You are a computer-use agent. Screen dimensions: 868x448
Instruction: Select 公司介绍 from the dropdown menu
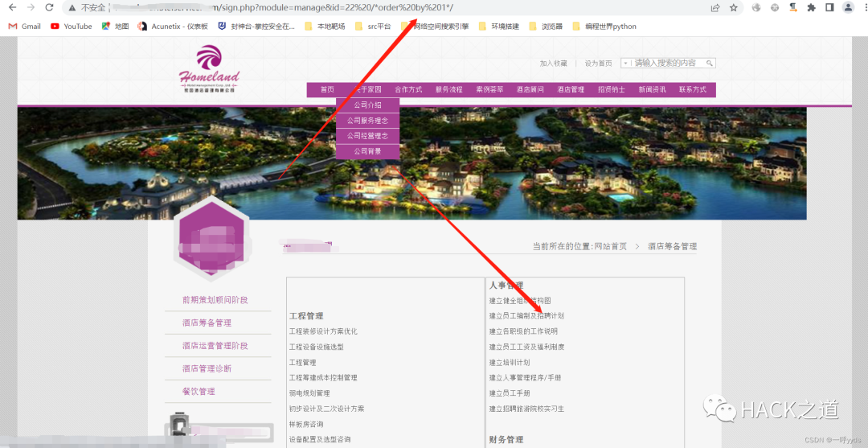(x=367, y=105)
